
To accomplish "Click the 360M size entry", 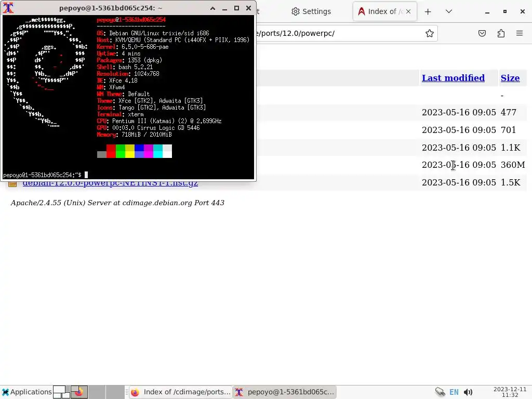I will (x=513, y=165).
